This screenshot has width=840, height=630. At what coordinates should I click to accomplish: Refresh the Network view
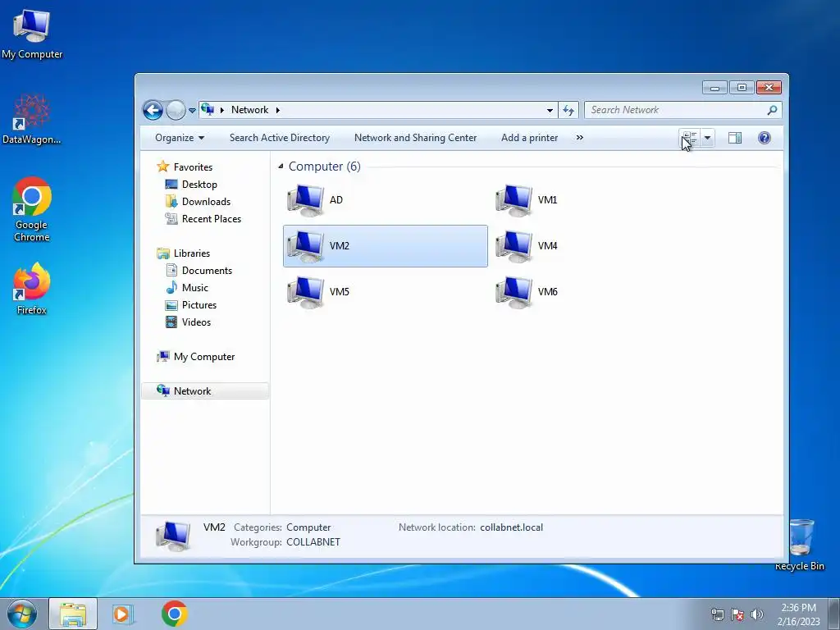click(x=568, y=111)
